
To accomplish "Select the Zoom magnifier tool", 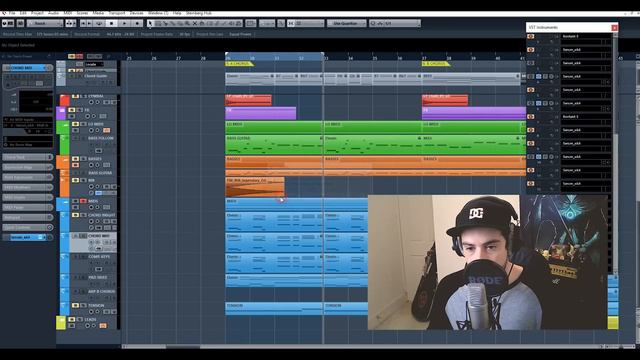I will click(x=187, y=24).
